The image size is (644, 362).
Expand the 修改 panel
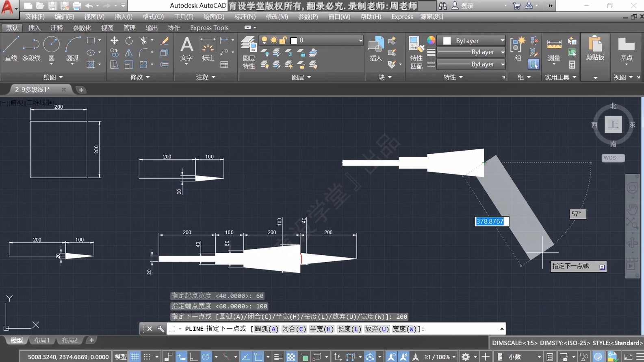click(140, 77)
